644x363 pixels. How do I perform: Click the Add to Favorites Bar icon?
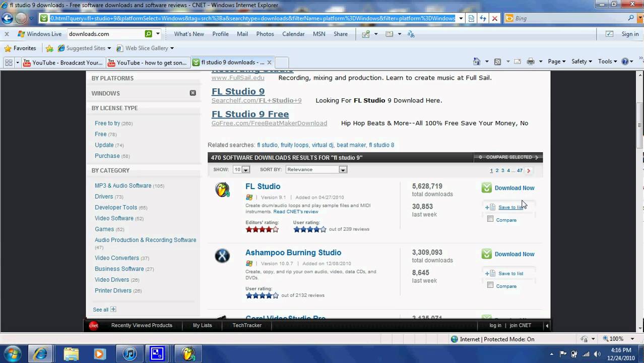(49, 48)
